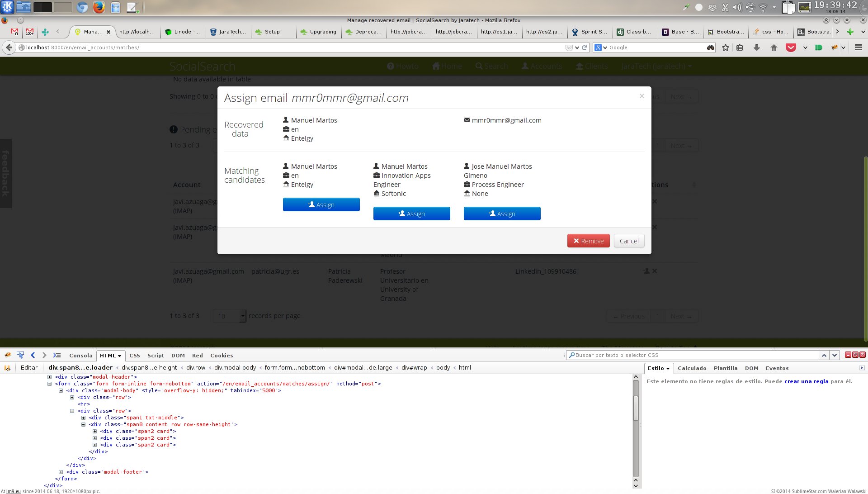Switch to the Calculado side tab

click(692, 368)
